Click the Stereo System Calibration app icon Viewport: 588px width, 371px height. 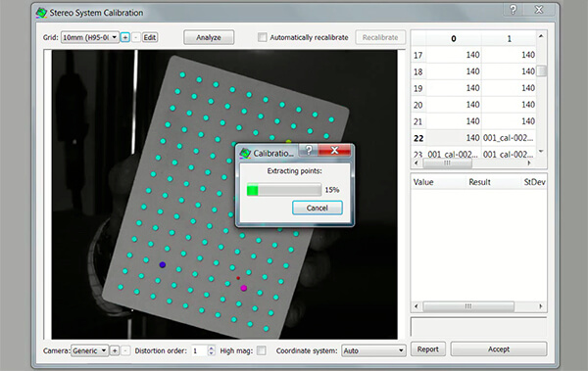(41, 13)
